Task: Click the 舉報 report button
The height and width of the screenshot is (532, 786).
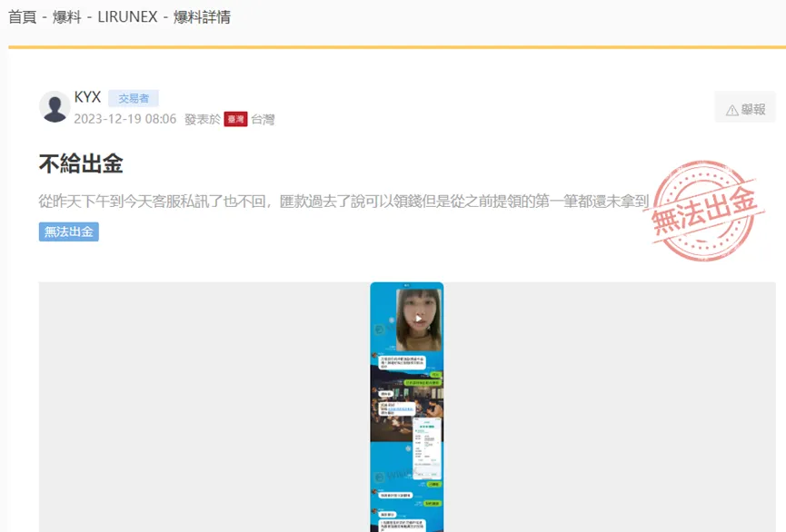Action: click(745, 107)
